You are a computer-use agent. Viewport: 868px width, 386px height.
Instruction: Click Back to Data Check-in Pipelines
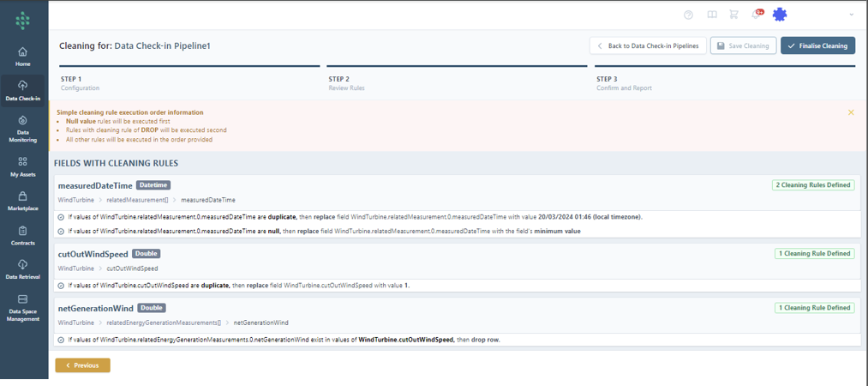647,45
